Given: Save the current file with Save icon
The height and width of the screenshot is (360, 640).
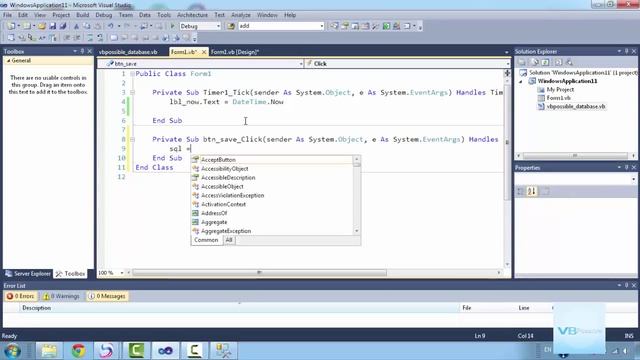Looking at the screenshot, I should pyautogui.click(x=53, y=26).
